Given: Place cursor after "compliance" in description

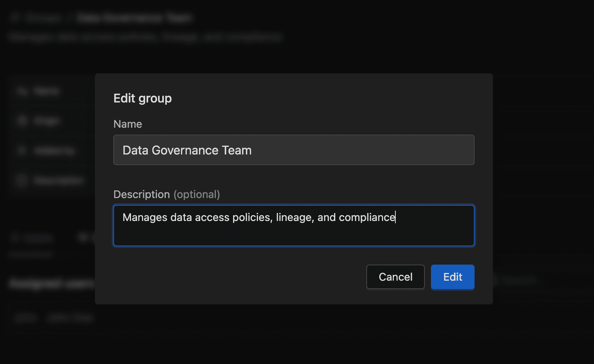Looking at the screenshot, I should click(396, 217).
